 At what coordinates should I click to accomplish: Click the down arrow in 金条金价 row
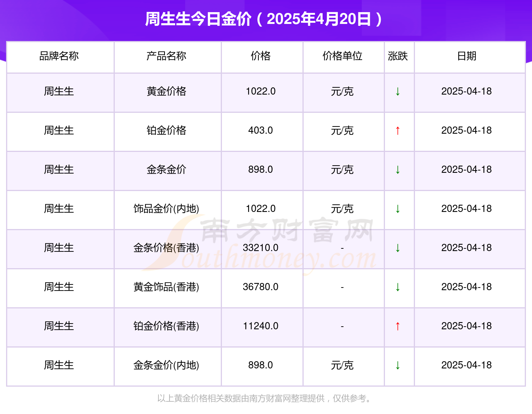397,170
